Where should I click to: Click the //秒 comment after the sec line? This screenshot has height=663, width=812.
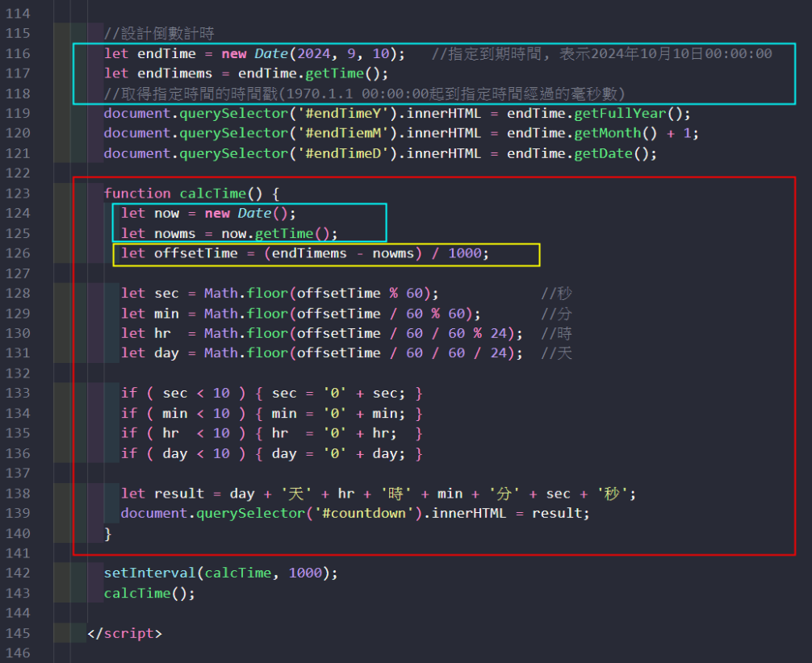(x=556, y=293)
